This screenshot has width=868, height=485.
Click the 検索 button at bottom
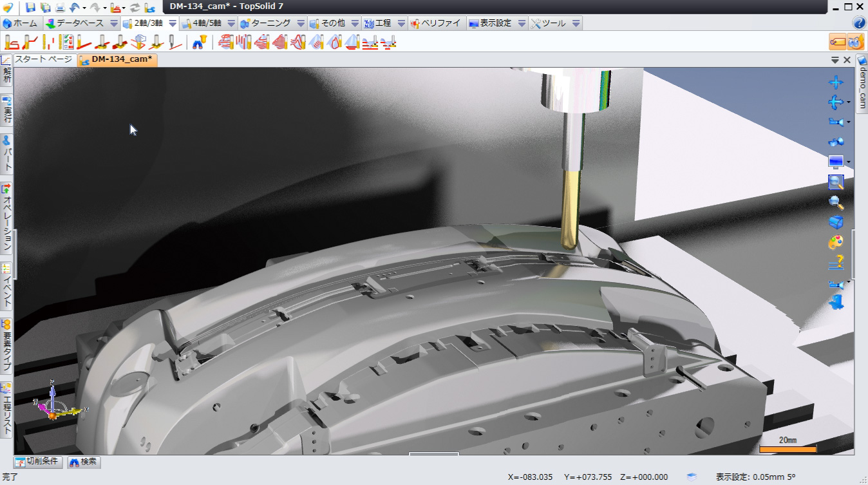(x=83, y=462)
